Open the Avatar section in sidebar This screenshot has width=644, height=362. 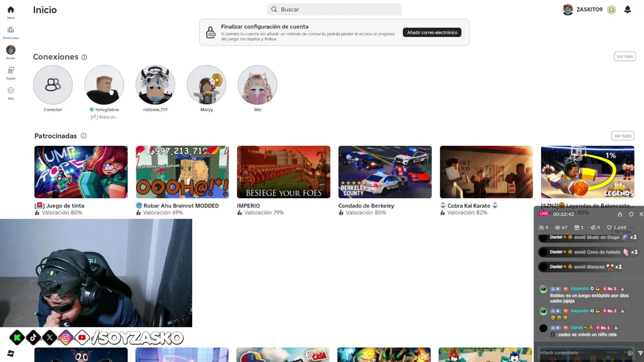point(11,52)
